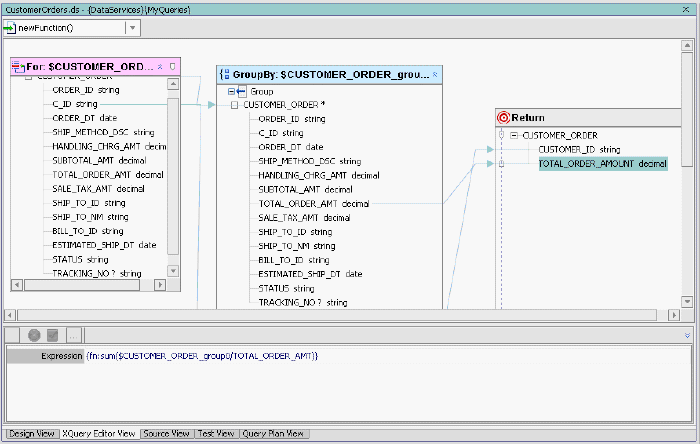Toggle CUSTOMER_ORDER node box in GroupBy
This screenshot has width=700, height=444.
[234, 105]
